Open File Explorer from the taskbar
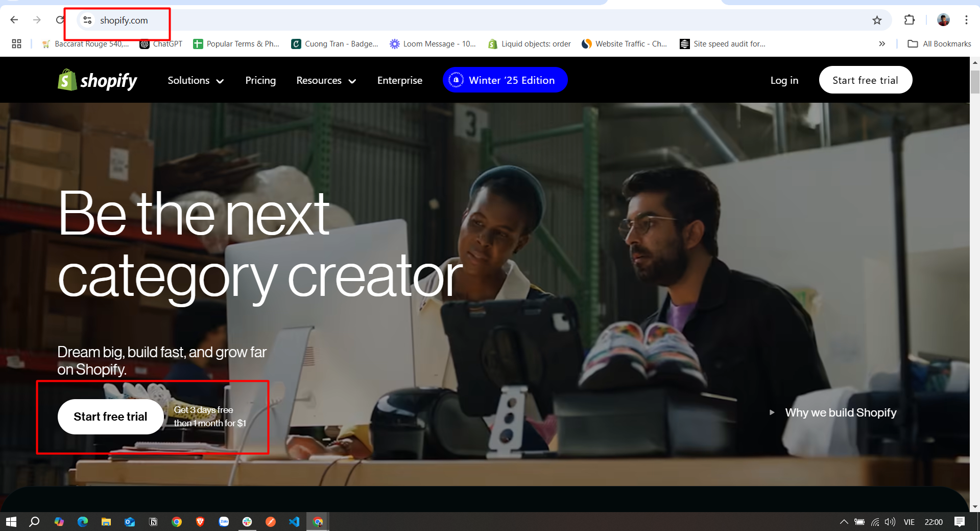Screen dimensions: 980x531 point(106,522)
